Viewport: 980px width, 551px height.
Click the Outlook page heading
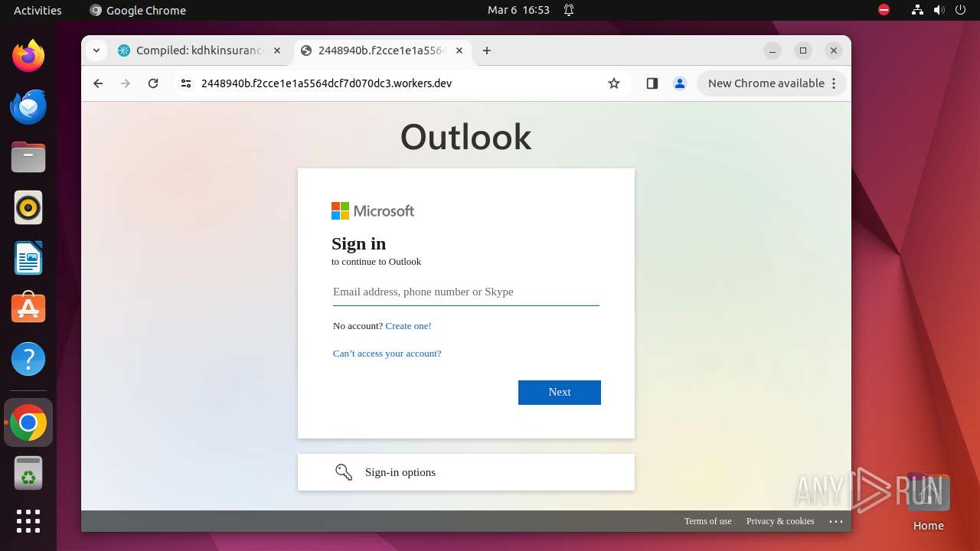pos(465,137)
